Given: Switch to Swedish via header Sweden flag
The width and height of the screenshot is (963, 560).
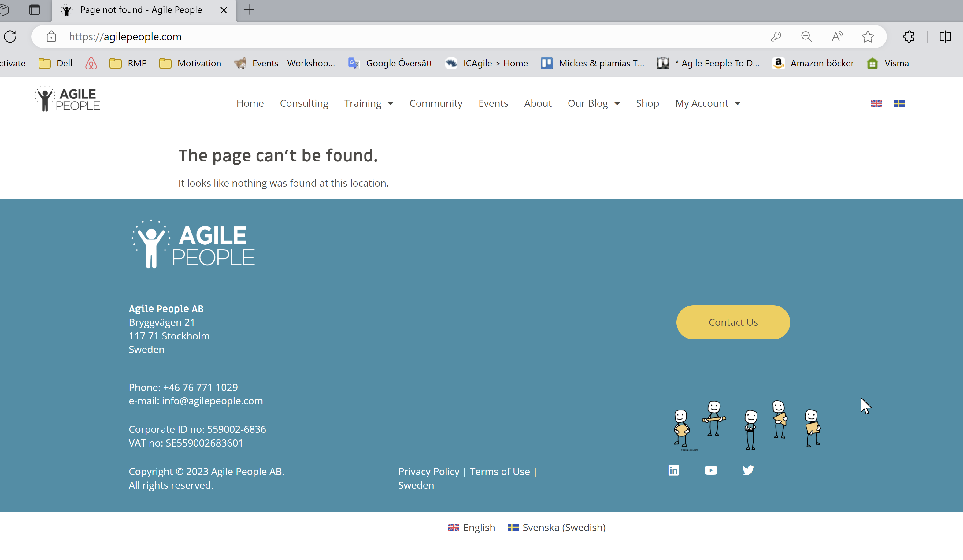Looking at the screenshot, I should point(900,104).
